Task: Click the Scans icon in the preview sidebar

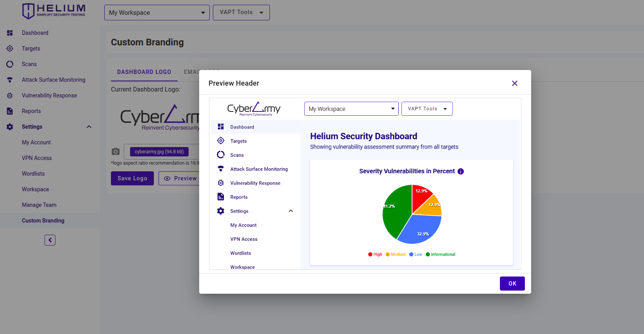Action: [x=221, y=155]
